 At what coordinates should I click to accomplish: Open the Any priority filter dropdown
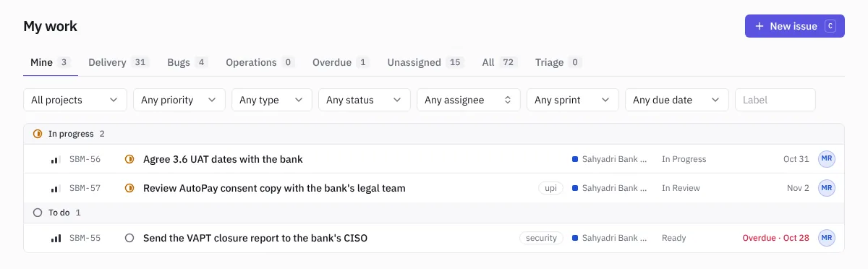179,100
